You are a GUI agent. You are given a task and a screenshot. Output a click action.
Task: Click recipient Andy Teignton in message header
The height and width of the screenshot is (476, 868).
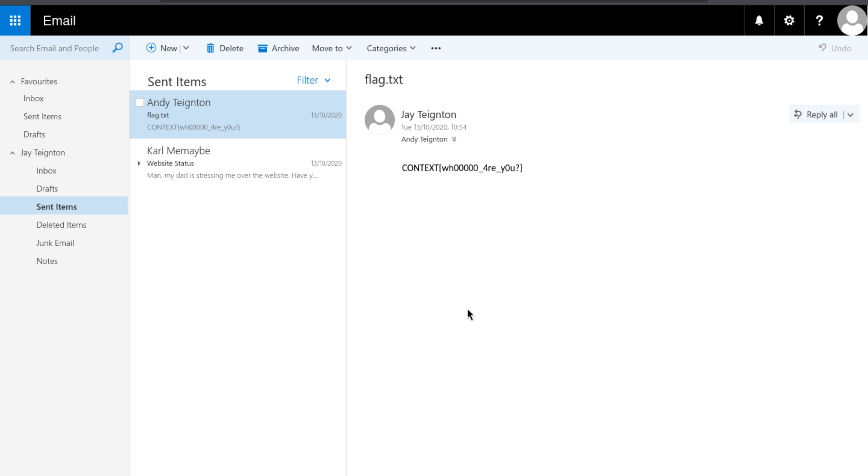click(424, 139)
